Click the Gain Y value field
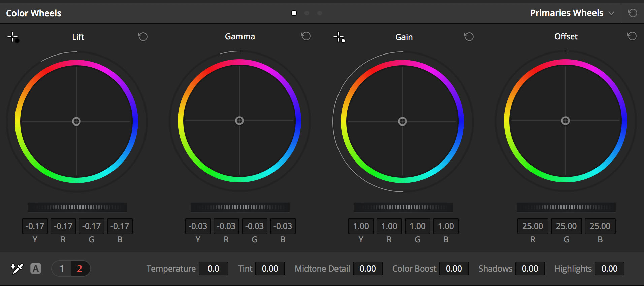The height and width of the screenshot is (286, 644). tap(361, 226)
